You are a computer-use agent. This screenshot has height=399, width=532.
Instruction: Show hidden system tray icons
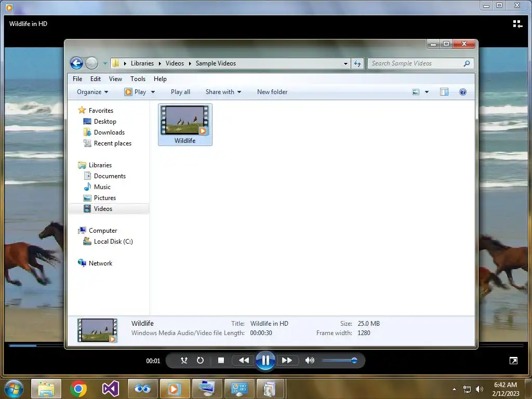(x=454, y=389)
